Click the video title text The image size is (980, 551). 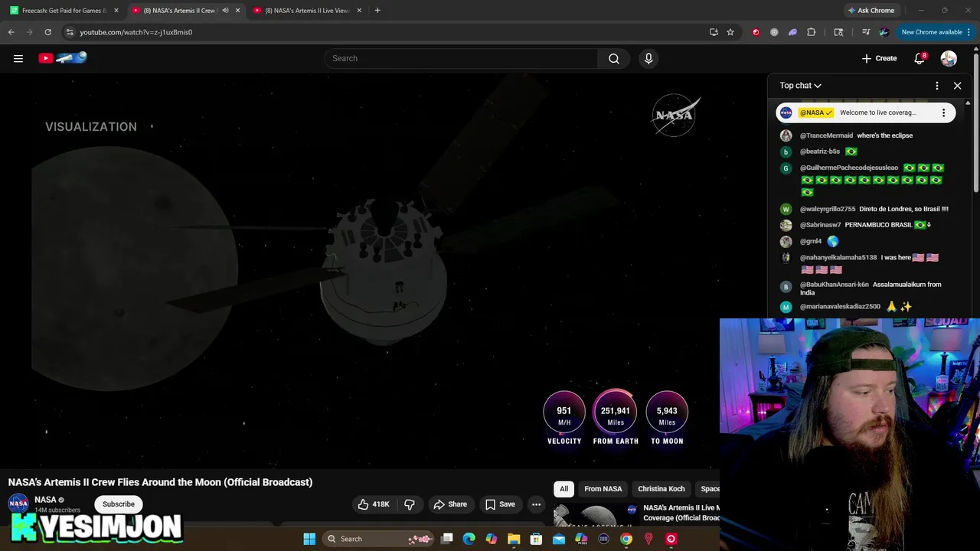point(160,482)
